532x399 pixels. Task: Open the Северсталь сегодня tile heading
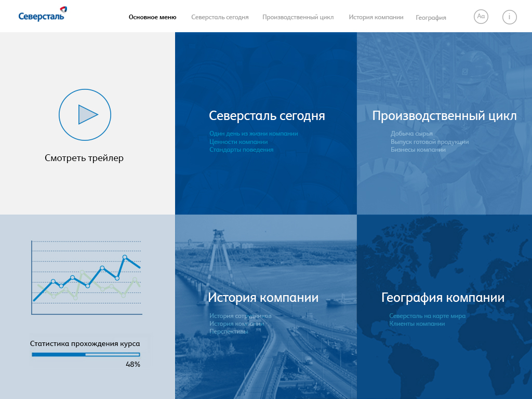coord(267,116)
